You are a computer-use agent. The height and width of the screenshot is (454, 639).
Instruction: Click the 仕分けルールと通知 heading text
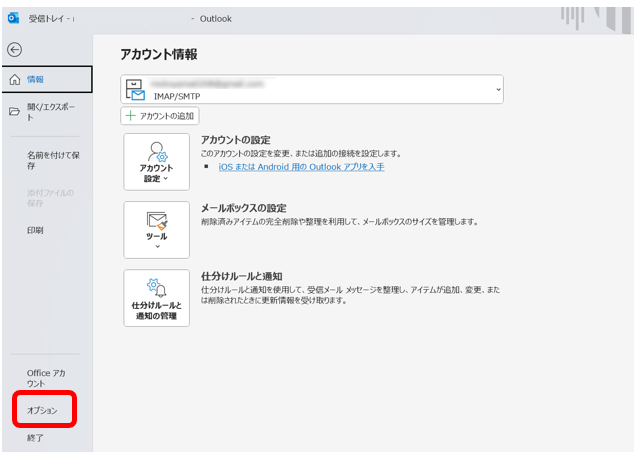[x=241, y=276]
